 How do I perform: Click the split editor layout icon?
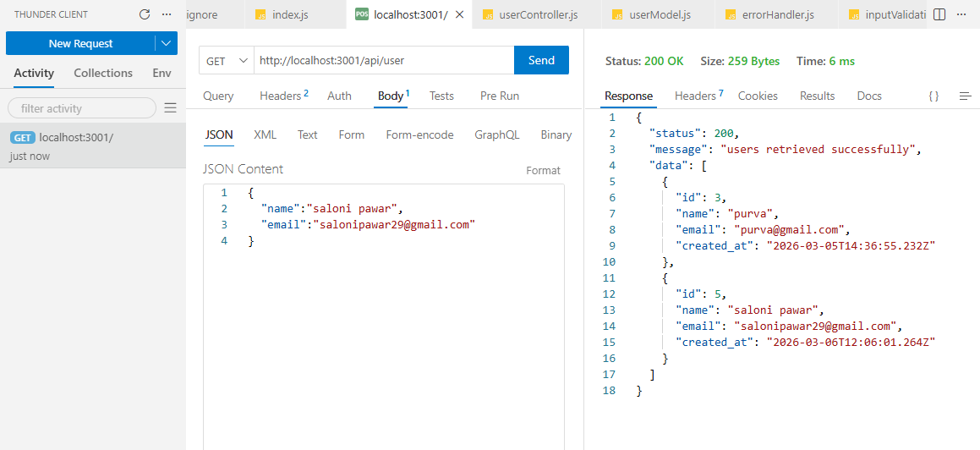tap(939, 14)
